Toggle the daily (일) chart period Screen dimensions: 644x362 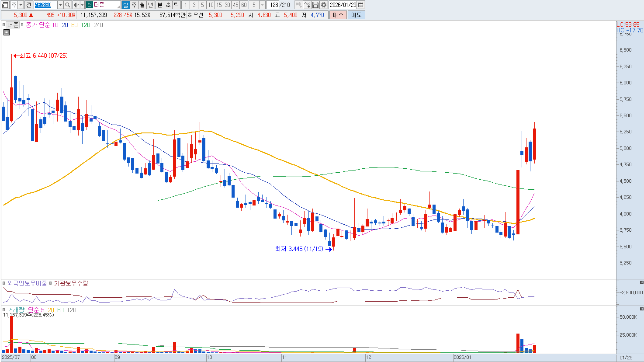click(x=125, y=5)
